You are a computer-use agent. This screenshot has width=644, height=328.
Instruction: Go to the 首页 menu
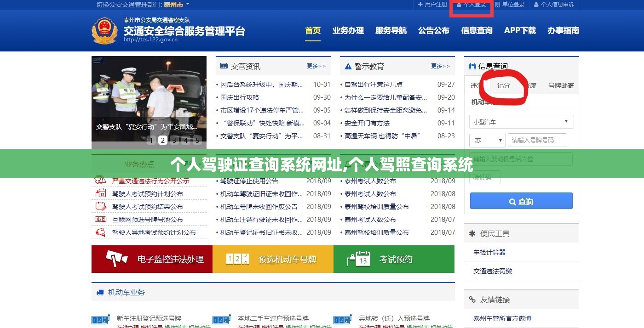tap(313, 31)
